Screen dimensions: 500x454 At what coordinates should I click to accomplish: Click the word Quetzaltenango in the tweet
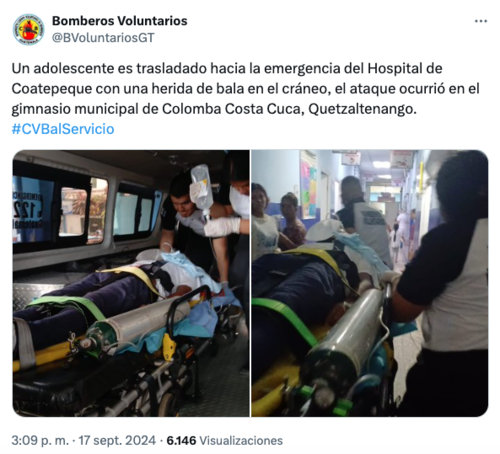point(362,109)
